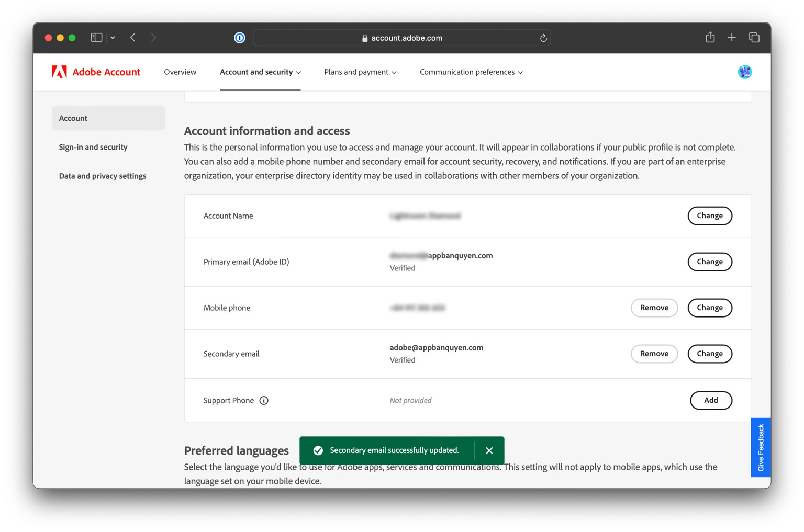The width and height of the screenshot is (804, 532).
Task: Expand the Plans and payment menu
Action: click(x=360, y=72)
